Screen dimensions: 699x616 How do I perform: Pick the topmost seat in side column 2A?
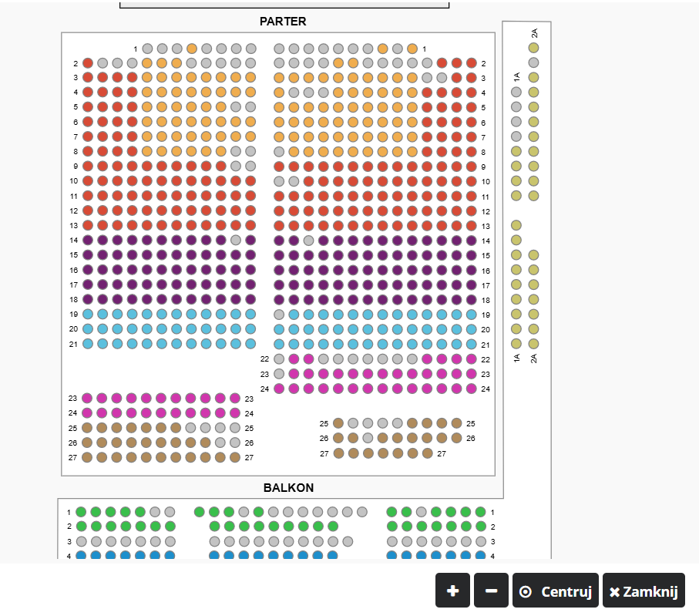534,48
